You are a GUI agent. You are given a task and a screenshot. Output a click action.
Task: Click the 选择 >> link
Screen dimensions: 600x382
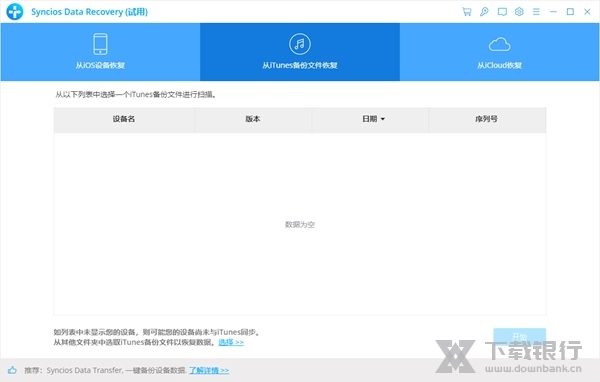click(x=231, y=342)
